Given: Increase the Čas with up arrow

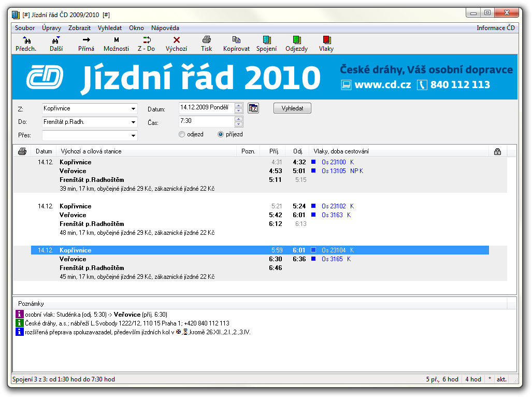Looking at the screenshot, I should point(238,119).
